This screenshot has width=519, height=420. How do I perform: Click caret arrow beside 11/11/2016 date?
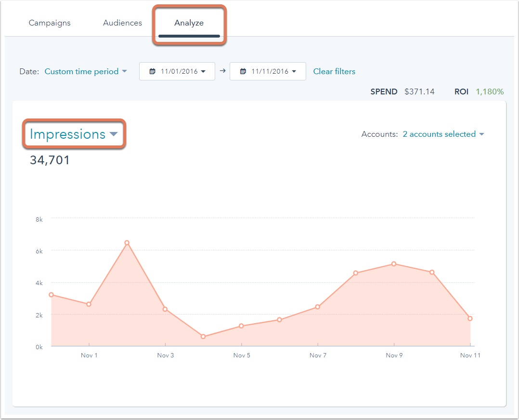pos(294,71)
